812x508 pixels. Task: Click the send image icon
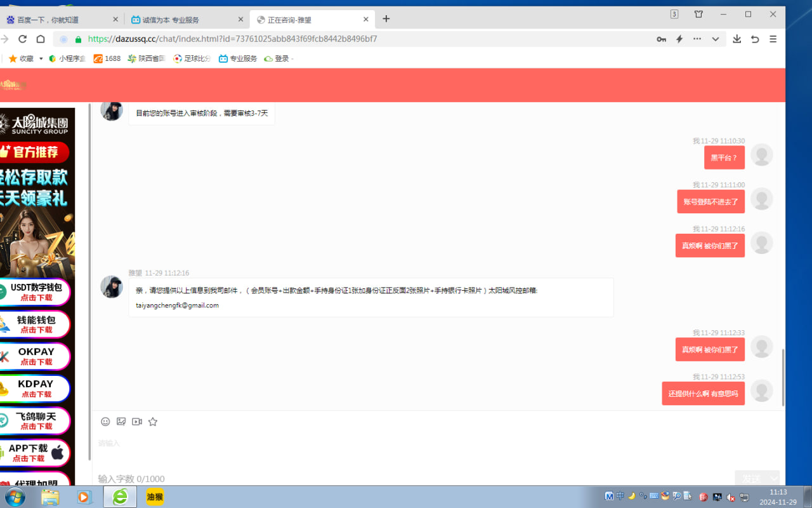pos(121,422)
